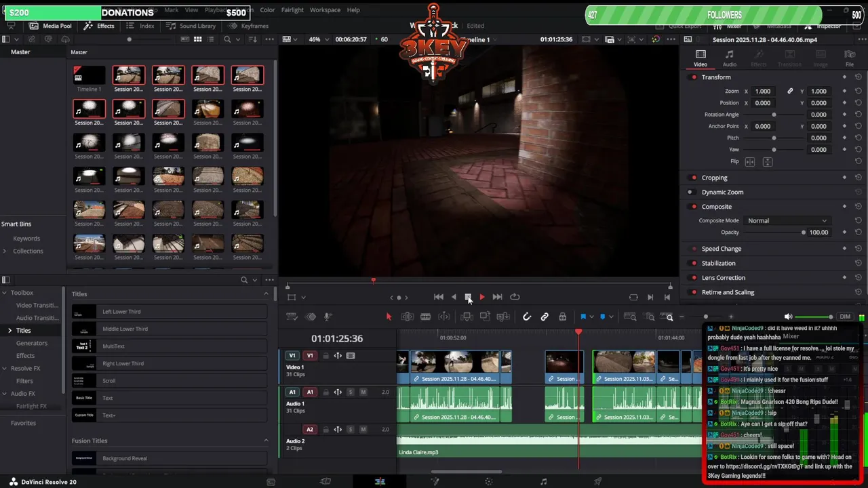Toggle Position Lock padlock in timeline toolbar

[x=562, y=317]
